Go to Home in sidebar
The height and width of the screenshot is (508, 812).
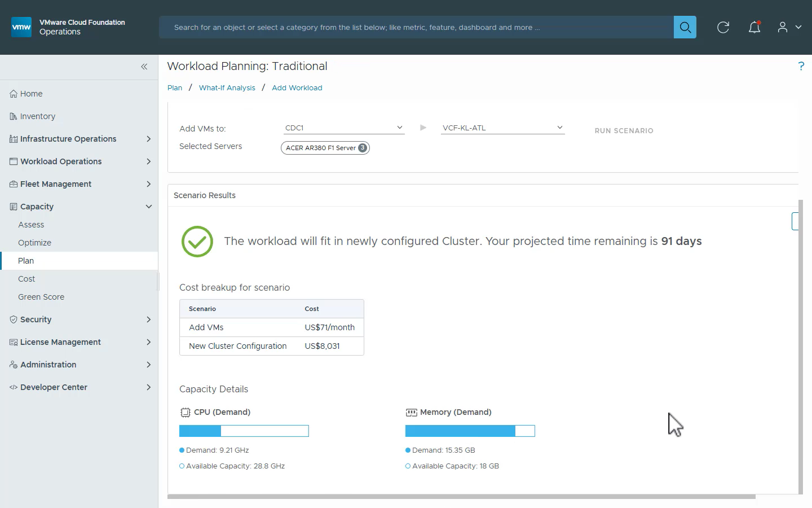coord(31,94)
